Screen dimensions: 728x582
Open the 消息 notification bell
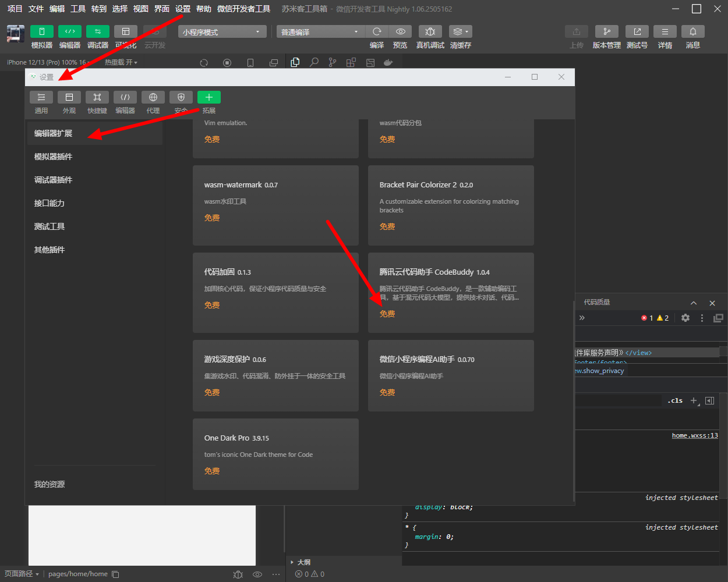click(x=693, y=31)
